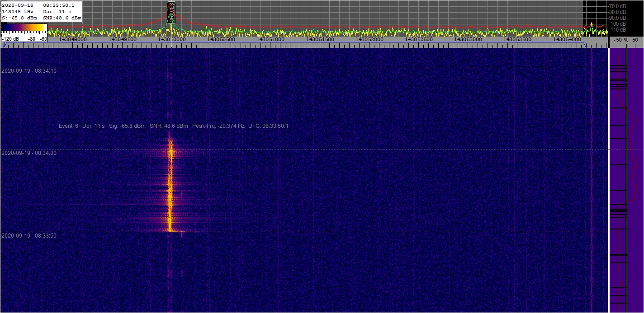This screenshot has height=313, width=644.
Task: Click the 14305350 frequency scale label
Action: point(517,40)
